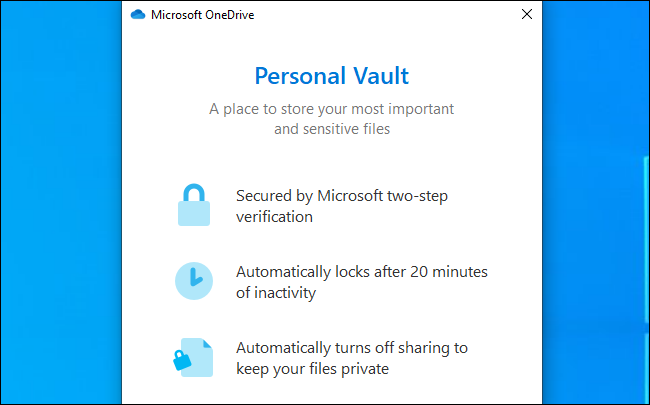Click the 'Automatically locks after 20 minutes' line
650x405 pixels.
coord(361,271)
